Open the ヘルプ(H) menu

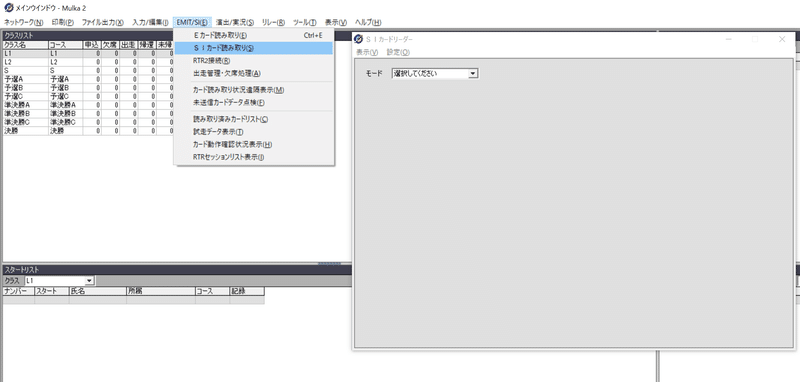click(x=368, y=22)
